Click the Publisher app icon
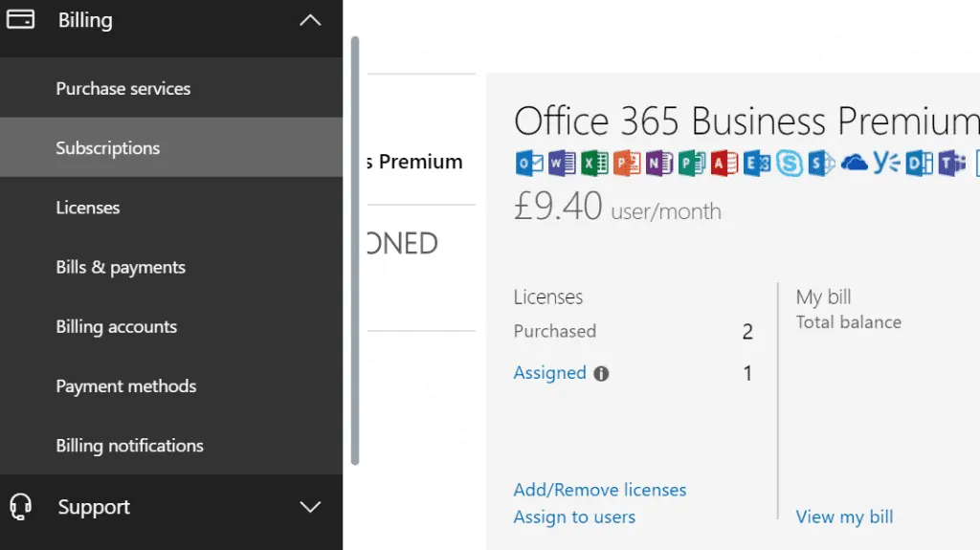 point(692,164)
